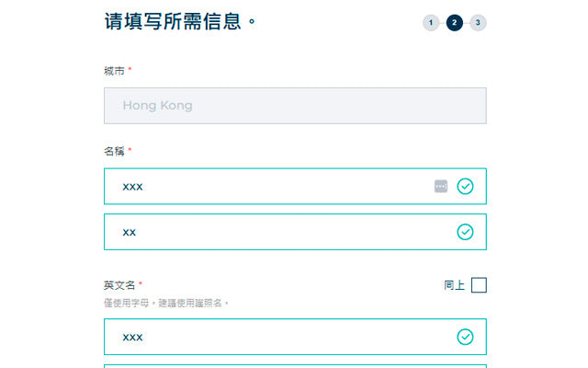The height and width of the screenshot is (368, 588).
Task: Click the 同上 label text
Action: point(454,285)
